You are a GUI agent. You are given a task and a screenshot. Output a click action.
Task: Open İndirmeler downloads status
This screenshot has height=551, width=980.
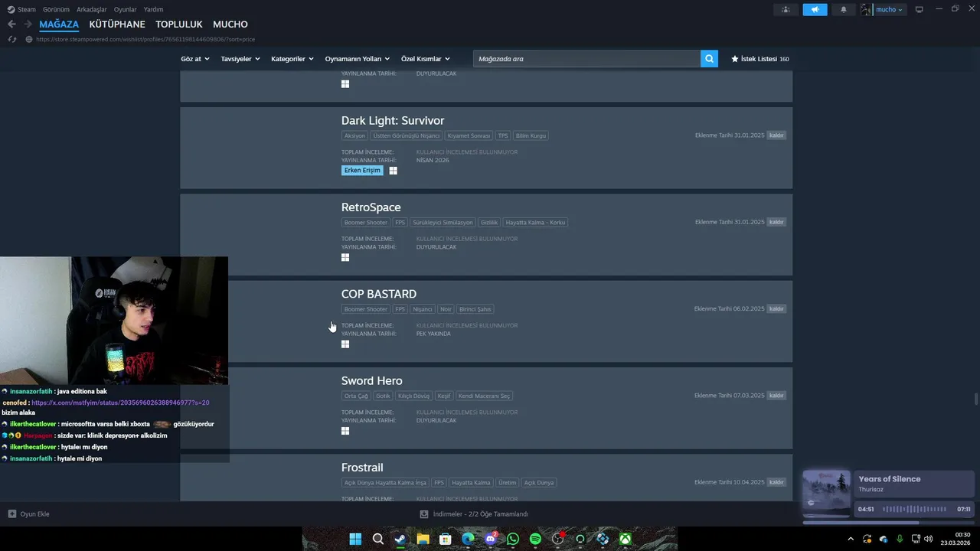475,514
